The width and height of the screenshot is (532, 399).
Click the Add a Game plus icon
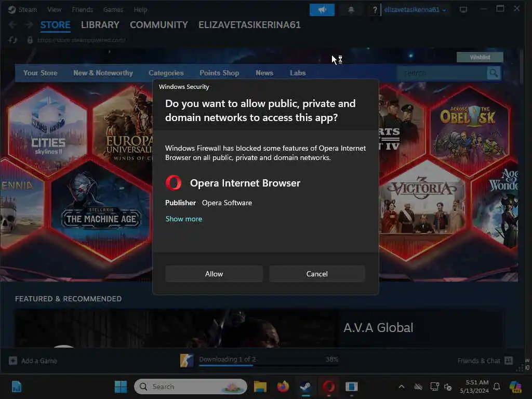tap(13, 361)
